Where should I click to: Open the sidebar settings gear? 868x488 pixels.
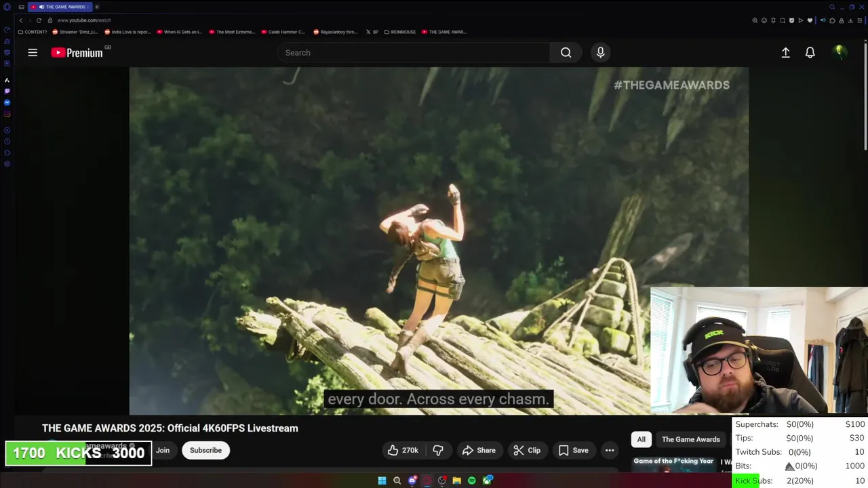pyautogui.click(x=7, y=164)
